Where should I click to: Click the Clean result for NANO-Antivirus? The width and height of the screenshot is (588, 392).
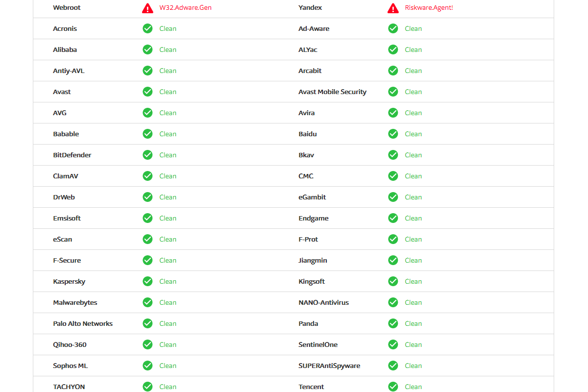click(x=413, y=302)
